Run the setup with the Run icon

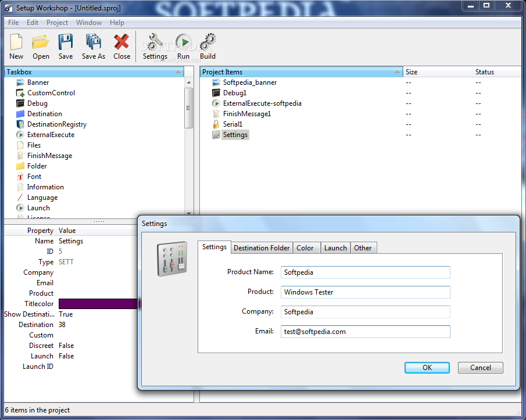(183, 42)
